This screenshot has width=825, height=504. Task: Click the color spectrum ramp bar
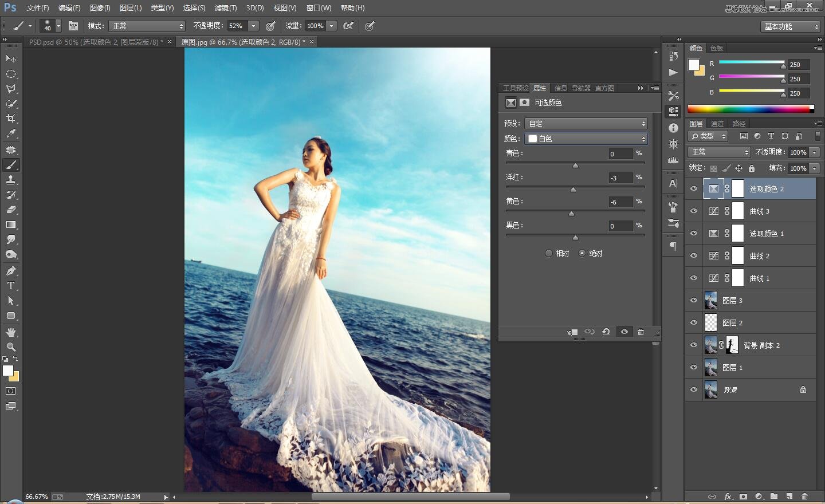pyautogui.click(x=751, y=109)
